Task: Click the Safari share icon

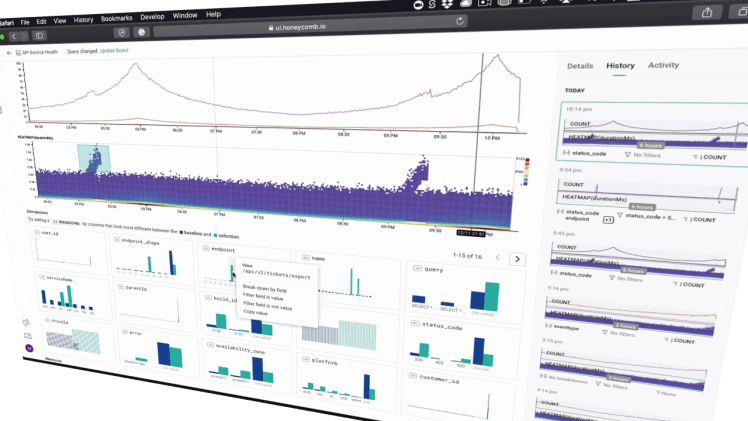Action: click(x=707, y=12)
